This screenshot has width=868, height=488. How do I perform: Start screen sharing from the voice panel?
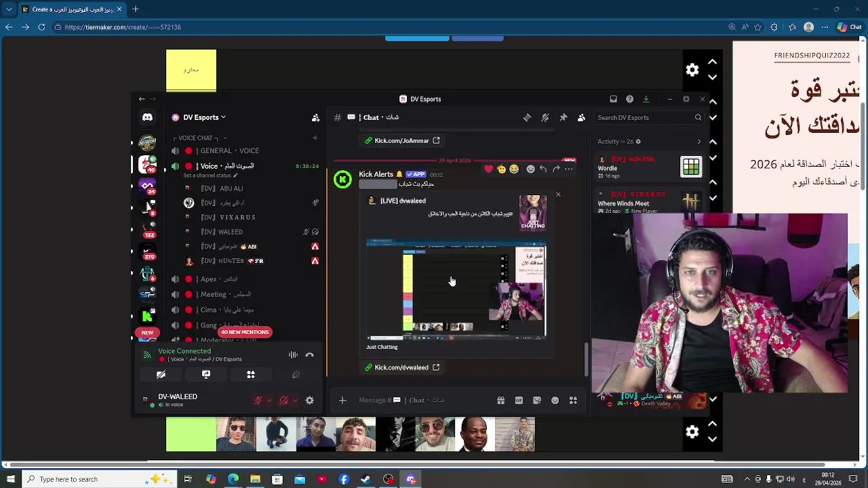[206, 374]
